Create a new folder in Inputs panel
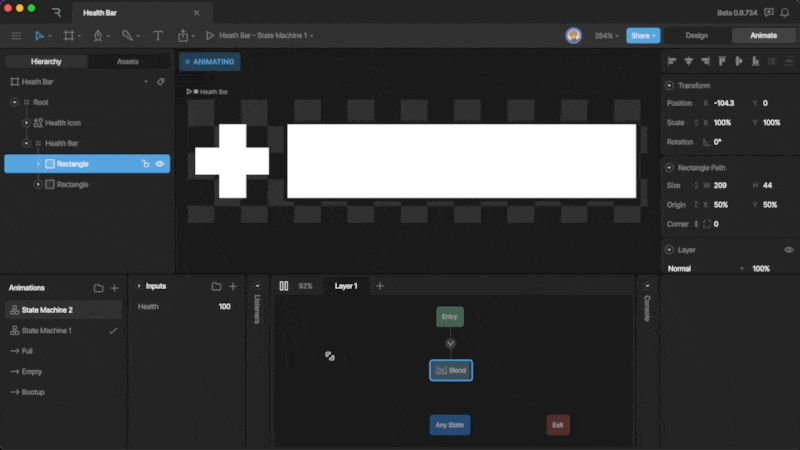800x450 pixels. click(x=216, y=287)
